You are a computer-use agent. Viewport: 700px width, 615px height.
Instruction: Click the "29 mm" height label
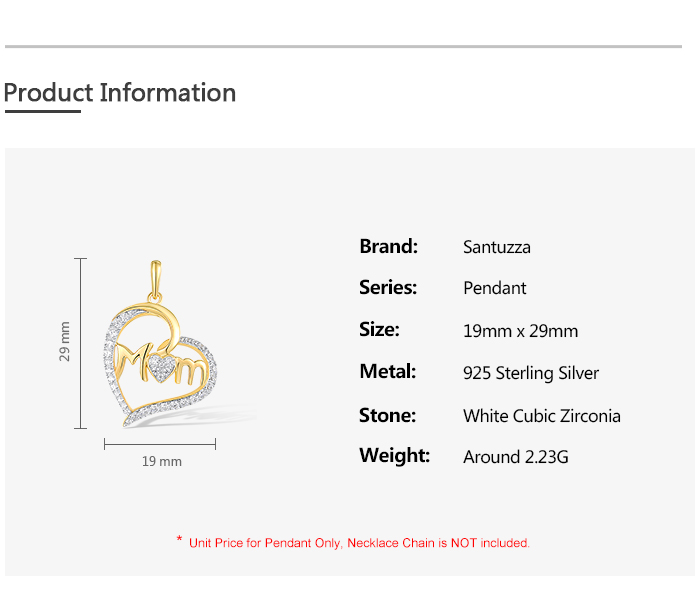click(x=65, y=341)
